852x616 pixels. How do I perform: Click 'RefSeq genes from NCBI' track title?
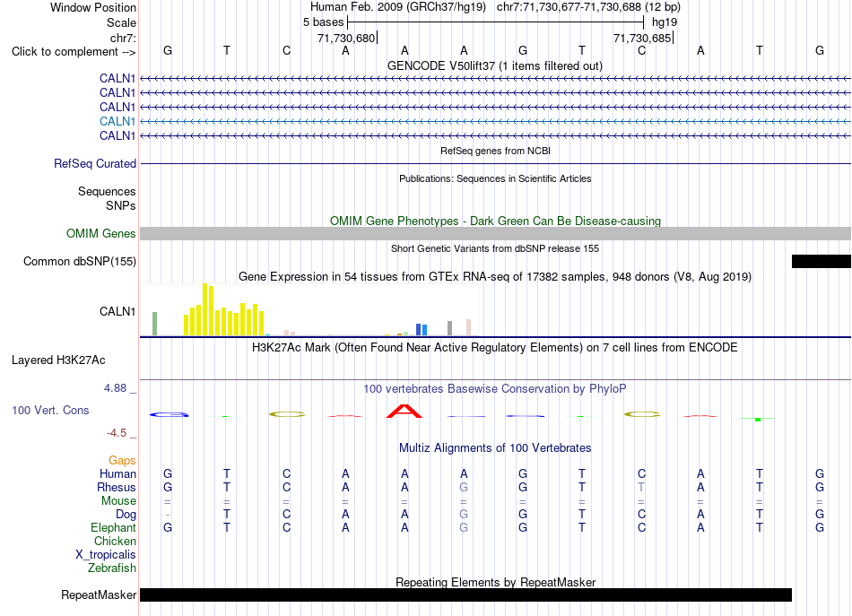coord(495,151)
